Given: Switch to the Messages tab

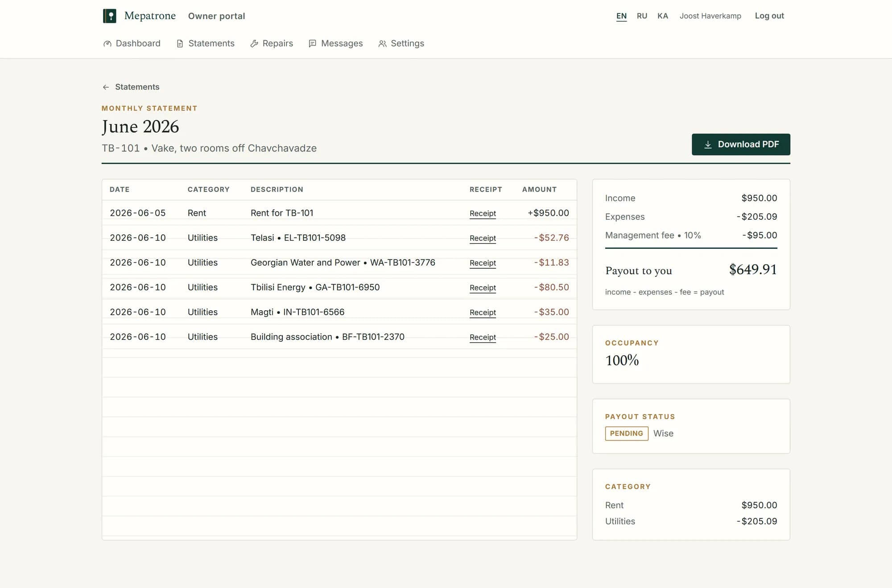Looking at the screenshot, I should (336, 43).
